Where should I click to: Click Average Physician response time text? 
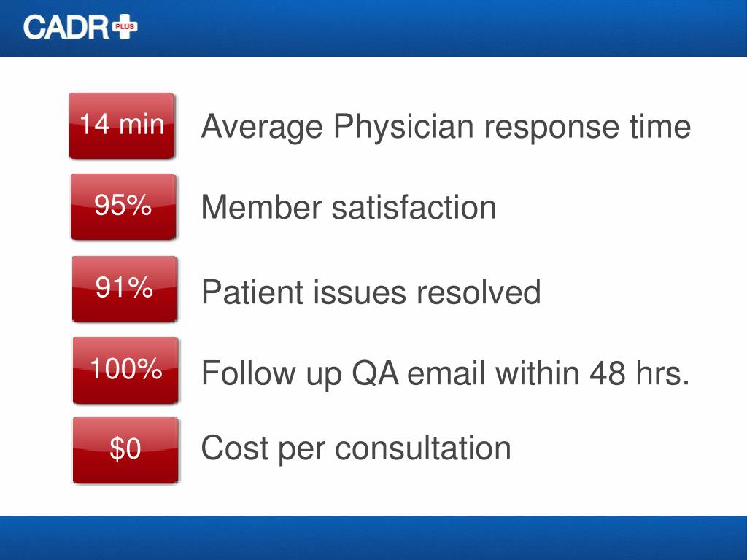tap(446, 127)
